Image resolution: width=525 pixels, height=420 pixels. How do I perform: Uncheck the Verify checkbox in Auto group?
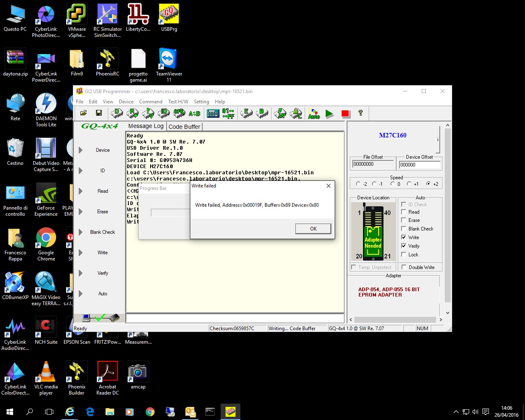(404, 246)
